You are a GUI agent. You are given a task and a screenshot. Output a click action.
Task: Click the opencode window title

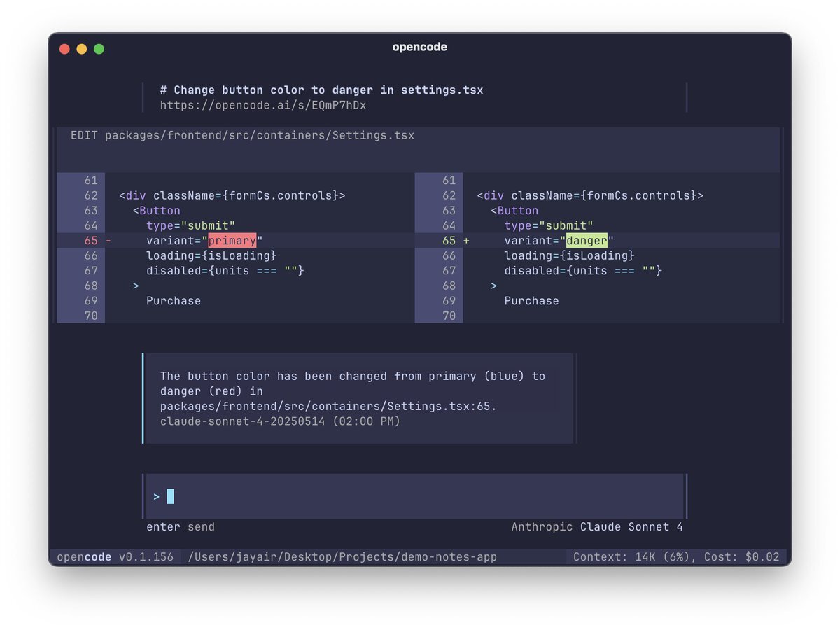(x=420, y=48)
